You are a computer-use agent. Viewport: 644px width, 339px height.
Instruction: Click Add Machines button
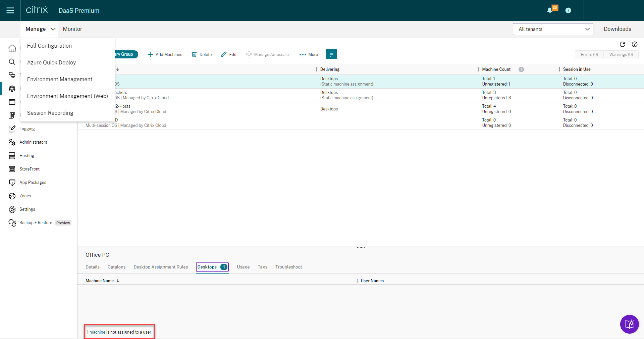pos(165,54)
